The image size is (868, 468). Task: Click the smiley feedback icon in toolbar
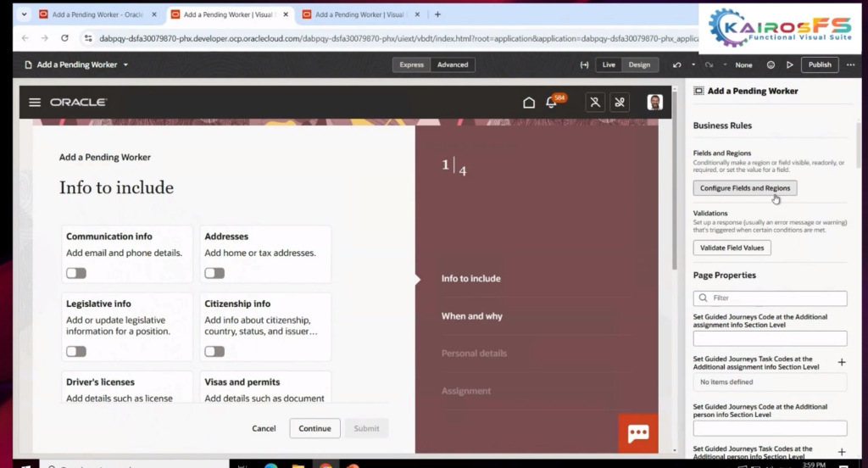point(771,65)
